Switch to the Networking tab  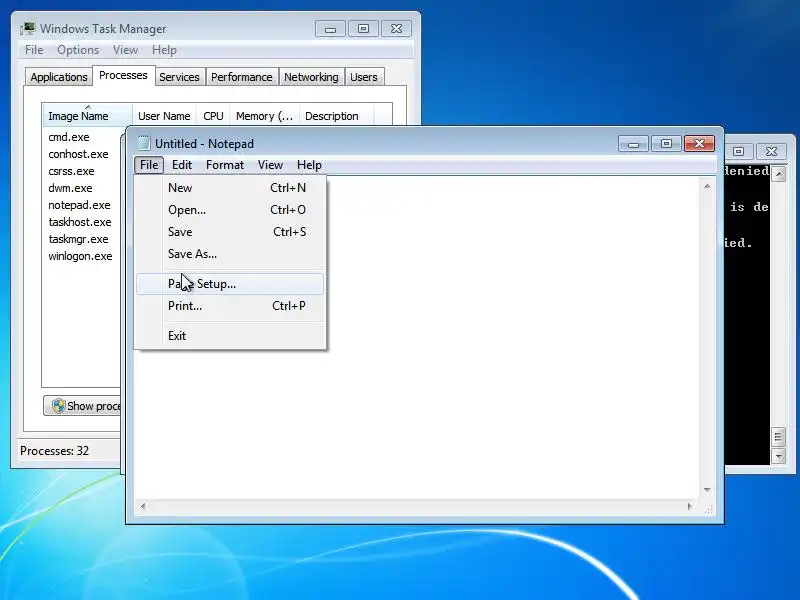[x=311, y=77]
